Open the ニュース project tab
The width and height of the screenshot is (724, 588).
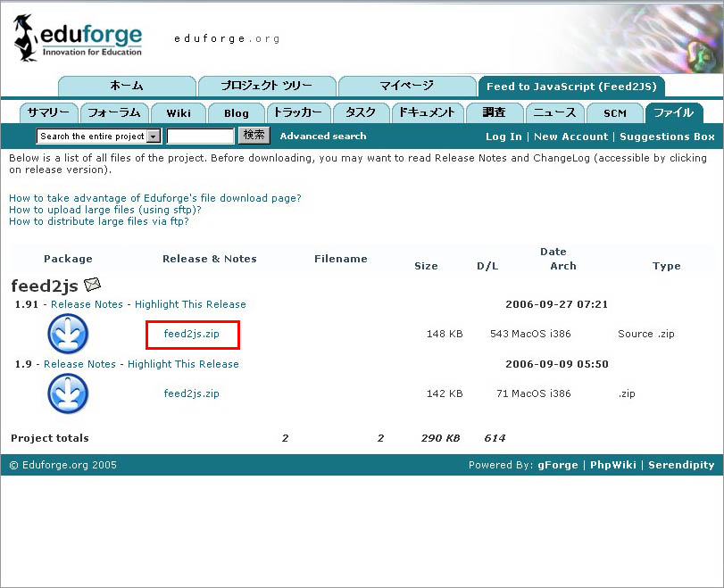pyautogui.click(x=555, y=112)
